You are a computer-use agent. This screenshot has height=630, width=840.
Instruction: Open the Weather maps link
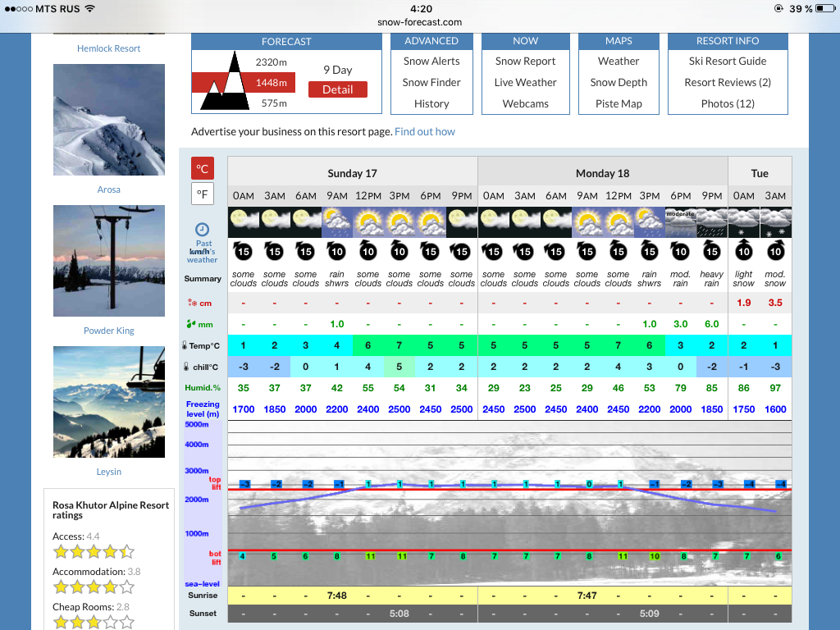[x=619, y=61]
